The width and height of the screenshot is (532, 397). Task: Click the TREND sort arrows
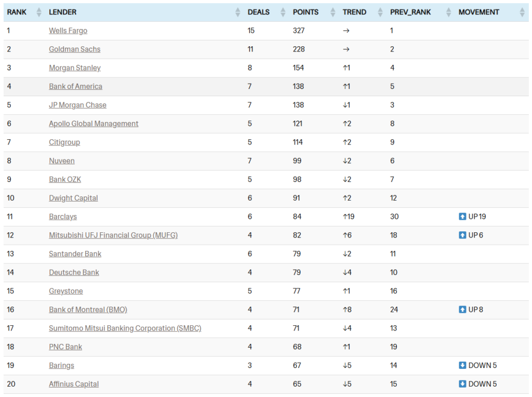pyautogui.click(x=381, y=12)
